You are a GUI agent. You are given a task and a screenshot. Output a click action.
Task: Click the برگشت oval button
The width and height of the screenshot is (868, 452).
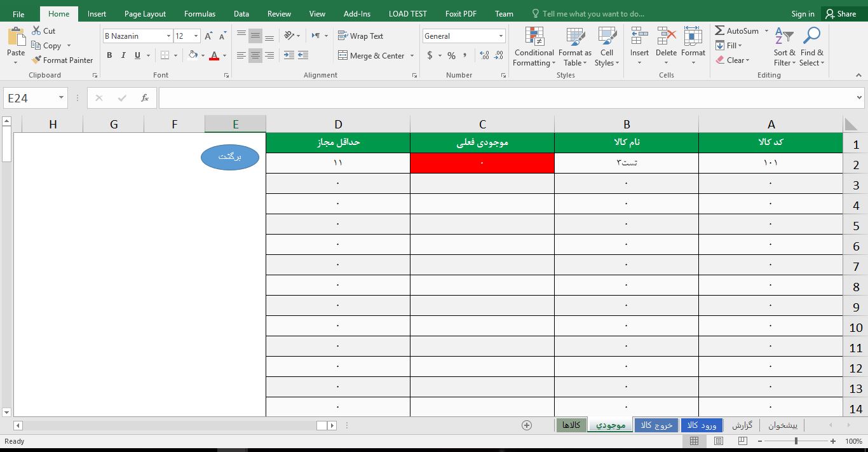pyautogui.click(x=230, y=157)
